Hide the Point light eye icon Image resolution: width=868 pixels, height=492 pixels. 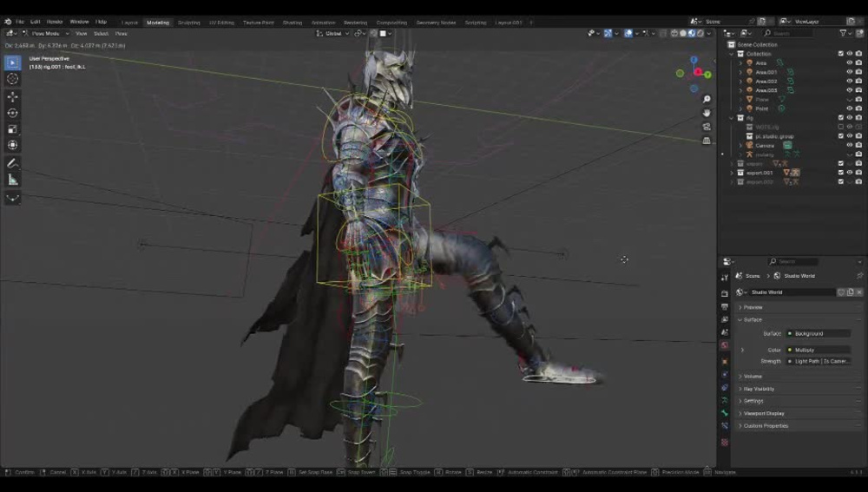coord(849,108)
